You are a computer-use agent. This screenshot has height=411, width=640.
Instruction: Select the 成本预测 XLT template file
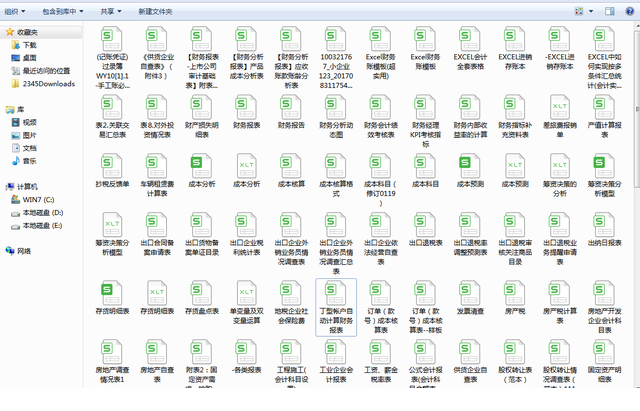(515, 171)
